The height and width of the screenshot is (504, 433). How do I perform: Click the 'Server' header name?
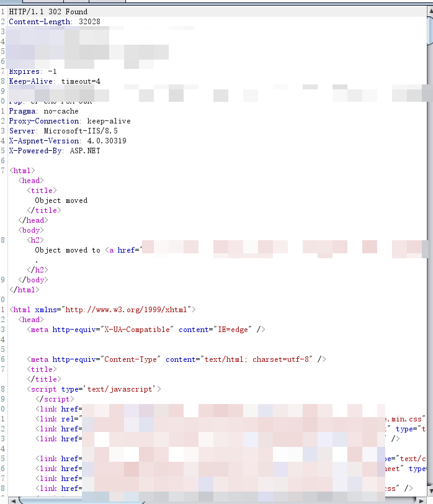pyautogui.click(x=22, y=131)
